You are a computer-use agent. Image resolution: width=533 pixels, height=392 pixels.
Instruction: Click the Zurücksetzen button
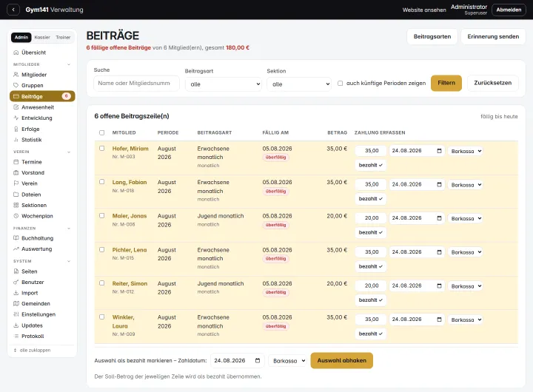point(493,83)
